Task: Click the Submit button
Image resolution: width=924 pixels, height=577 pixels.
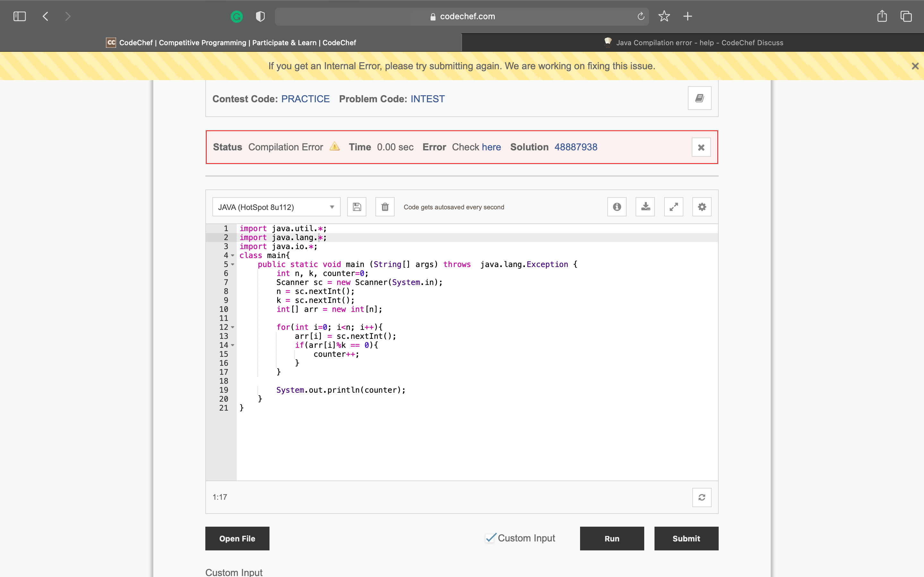Action: click(x=686, y=539)
